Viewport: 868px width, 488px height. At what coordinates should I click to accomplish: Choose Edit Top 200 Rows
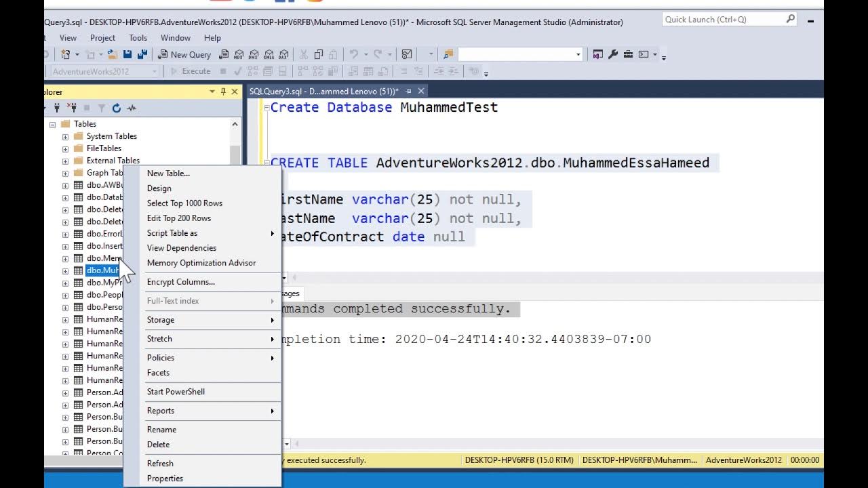click(179, 218)
